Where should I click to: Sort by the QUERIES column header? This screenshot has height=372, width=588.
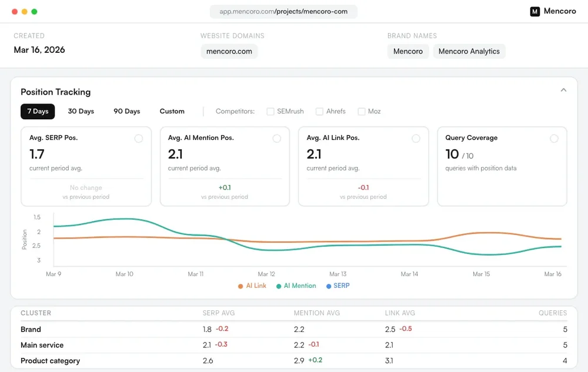click(x=553, y=313)
